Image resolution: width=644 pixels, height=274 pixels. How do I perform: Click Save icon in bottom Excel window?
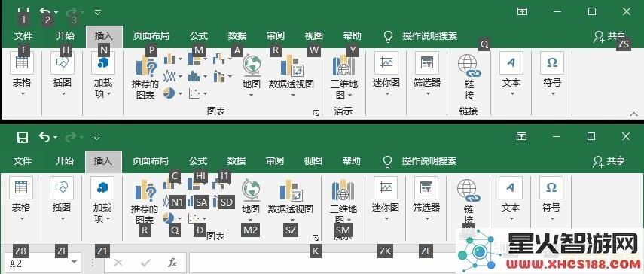23,137
